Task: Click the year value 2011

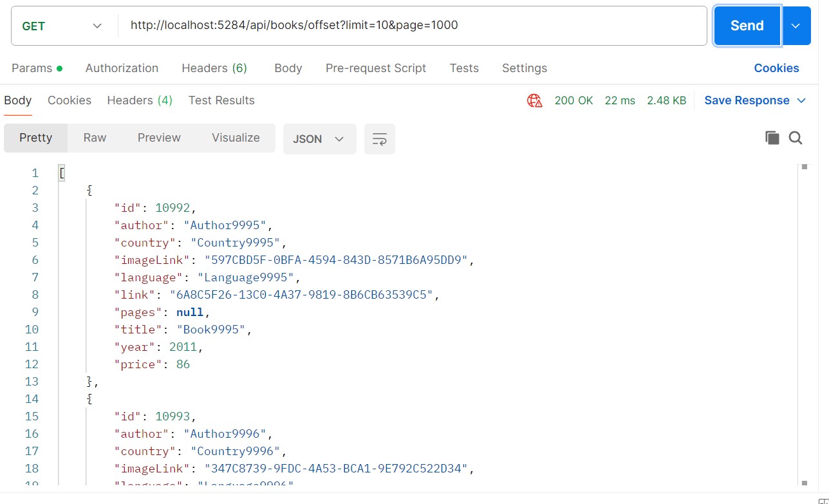Action: point(183,347)
